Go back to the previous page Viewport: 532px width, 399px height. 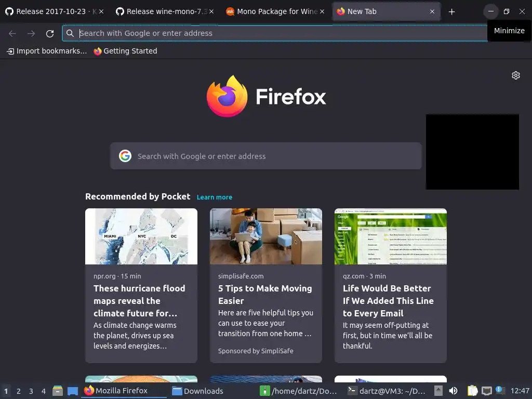(x=12, y=33)
